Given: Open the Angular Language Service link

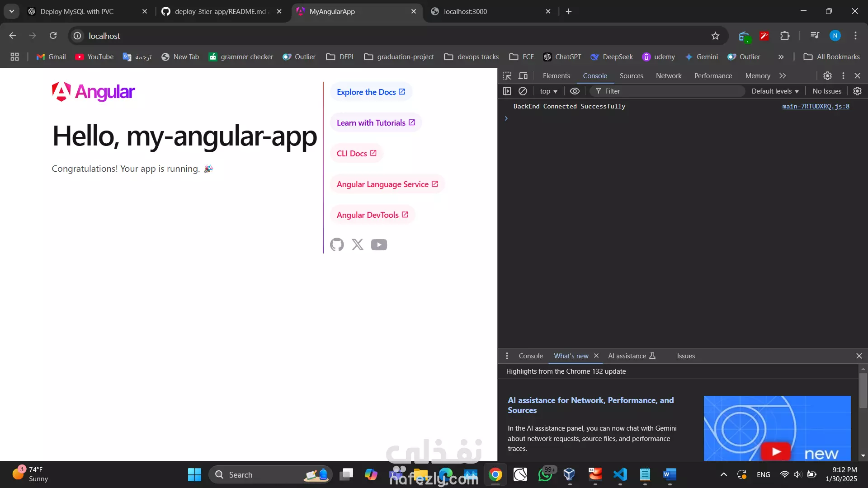Looking at the screenshot, I should coord(387,184).
